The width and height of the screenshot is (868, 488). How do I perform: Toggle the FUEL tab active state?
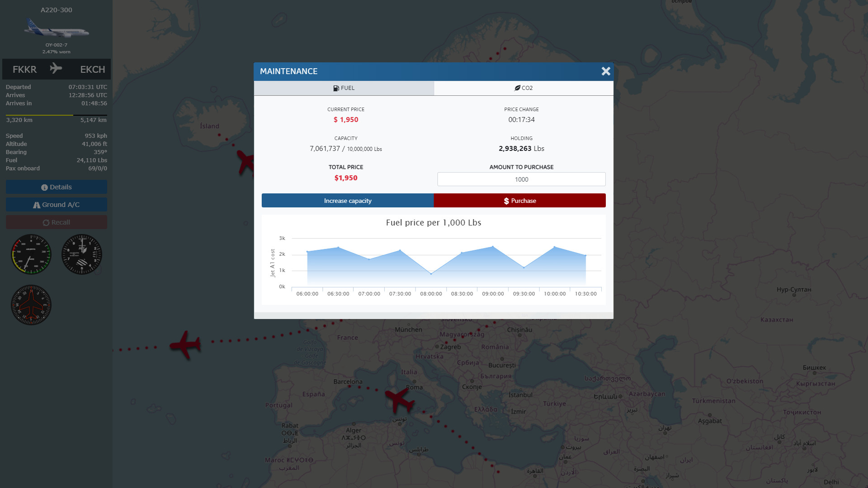click(344, 88)
